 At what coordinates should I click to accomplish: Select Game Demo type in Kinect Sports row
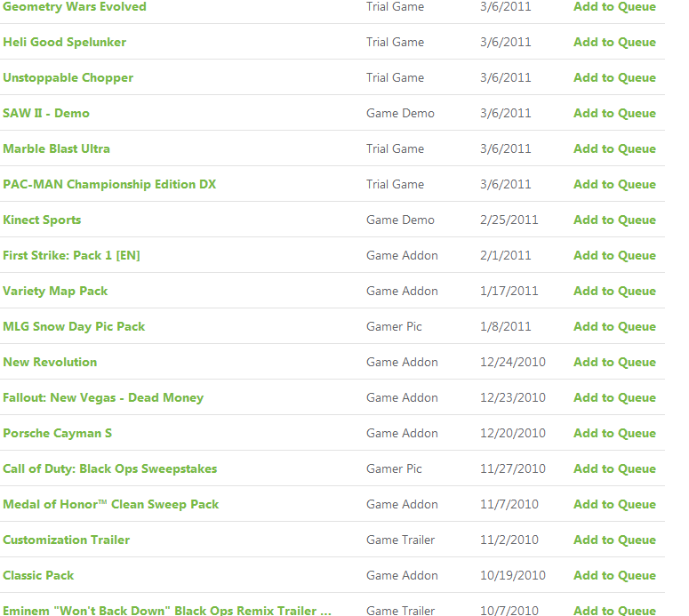(400, 220)
